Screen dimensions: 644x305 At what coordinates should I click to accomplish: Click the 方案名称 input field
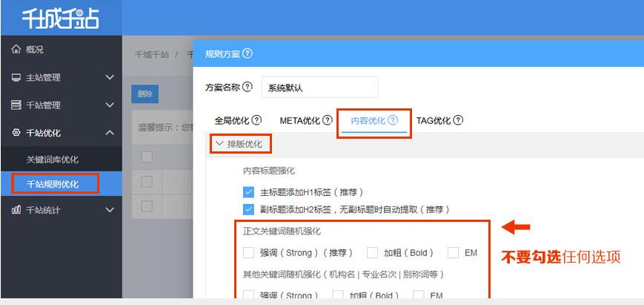pyautogui.click(x=319, y=87)
